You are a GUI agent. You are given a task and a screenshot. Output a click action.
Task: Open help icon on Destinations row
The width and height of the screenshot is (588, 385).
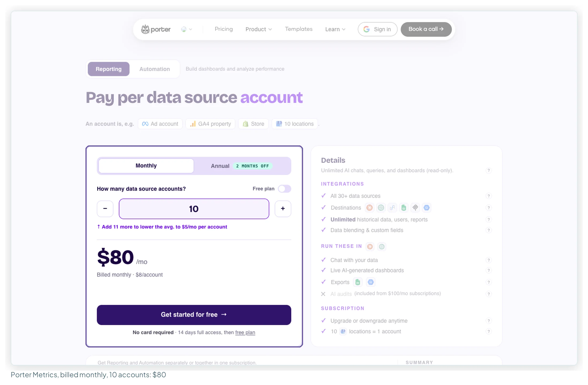tap(489, 208)
